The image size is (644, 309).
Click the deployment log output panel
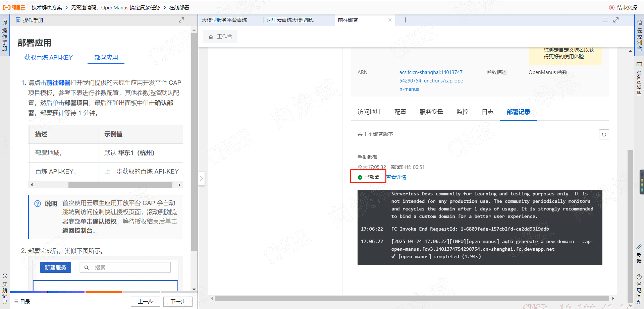click(x=480, y=227)
